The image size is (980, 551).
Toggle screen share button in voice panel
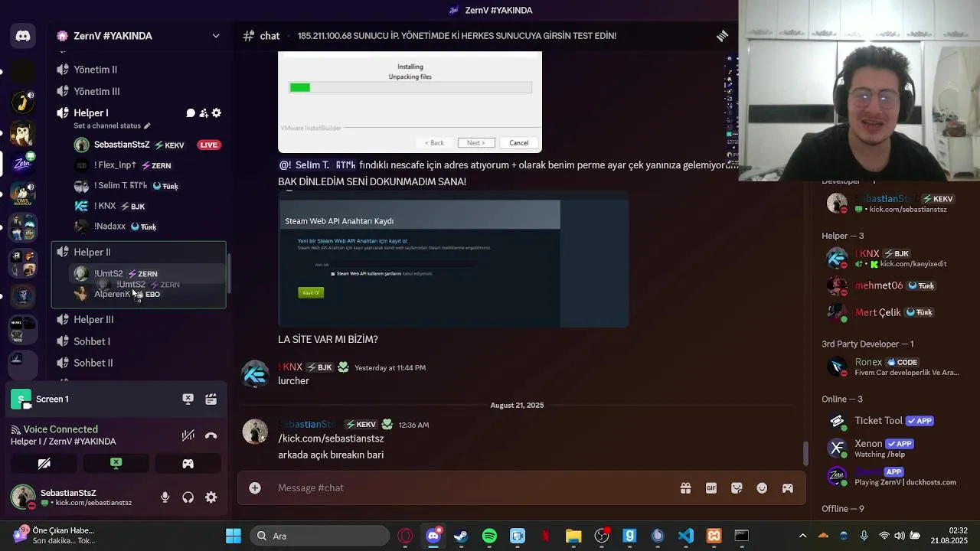coord(116,463)
